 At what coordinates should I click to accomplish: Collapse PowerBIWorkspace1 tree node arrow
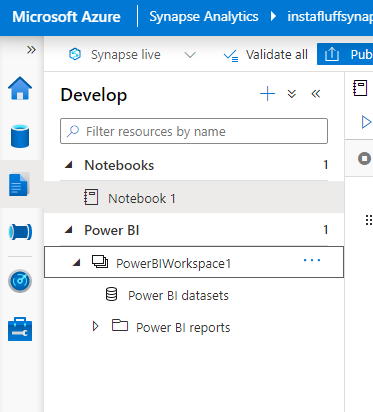tap(77, 263)
